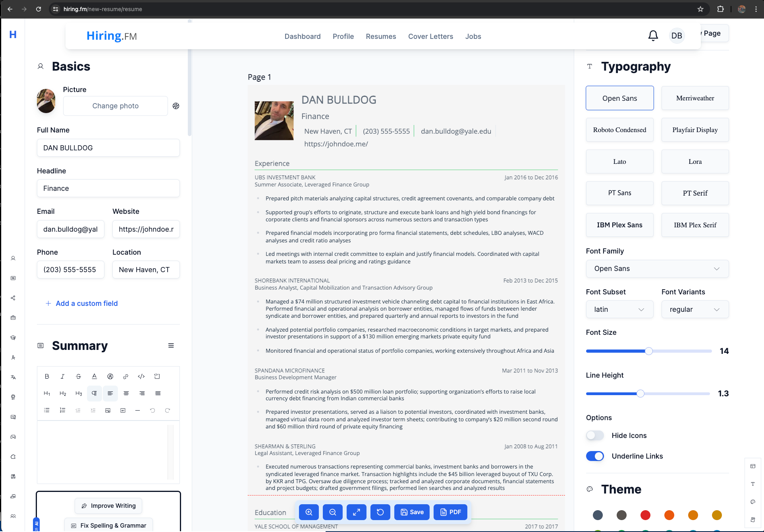Open the Jobs nav item

tap(473, 36)
